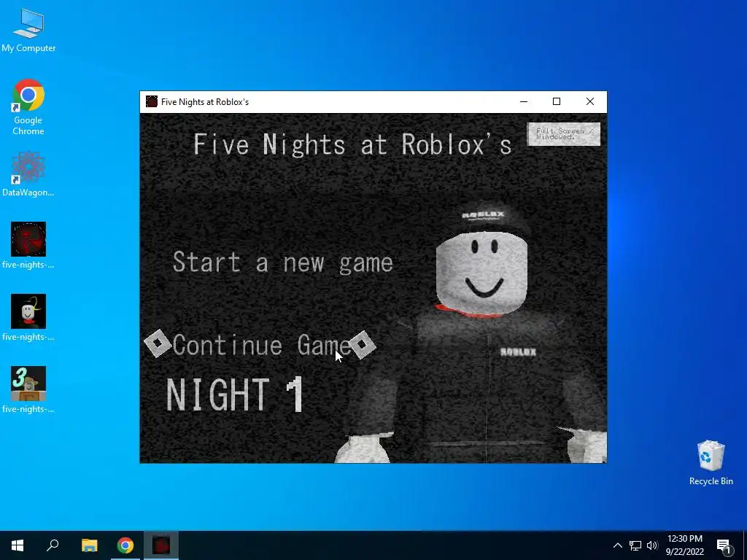Open the network status tray icon
The width and height of the screenshot is (747, 560).
(635, 545)
